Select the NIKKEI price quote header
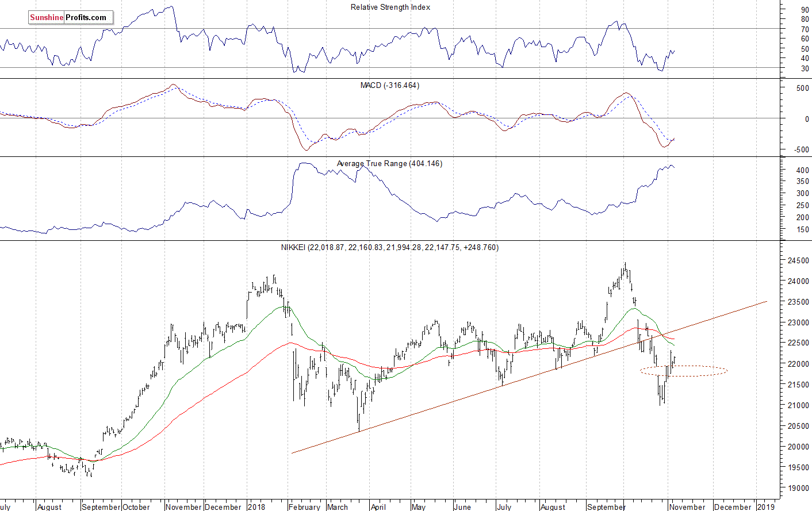 (390, 248)
